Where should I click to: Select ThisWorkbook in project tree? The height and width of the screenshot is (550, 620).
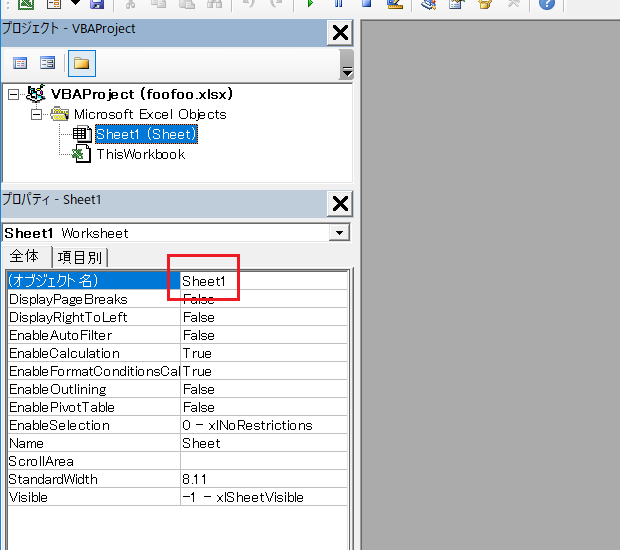140,154
